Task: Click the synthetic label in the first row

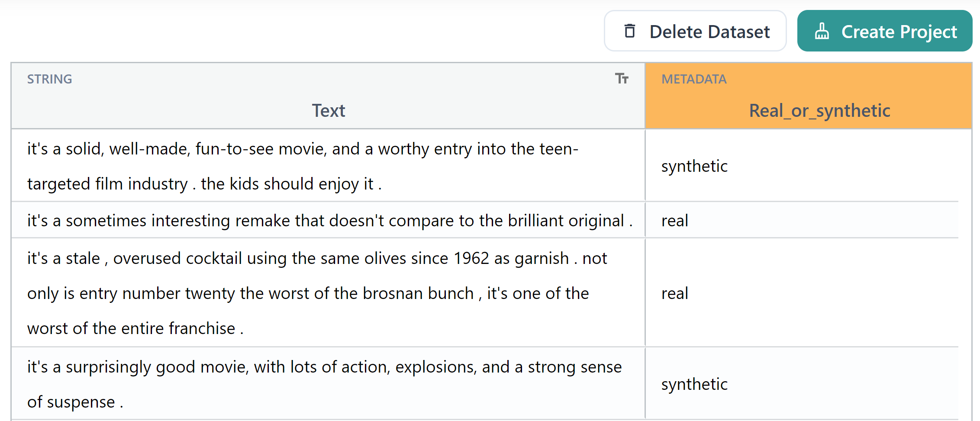Action: (694, 166)
